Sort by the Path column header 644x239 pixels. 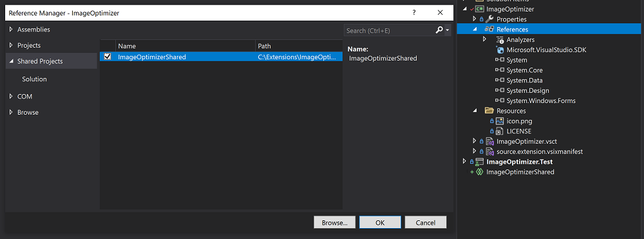tap(299, 46)
